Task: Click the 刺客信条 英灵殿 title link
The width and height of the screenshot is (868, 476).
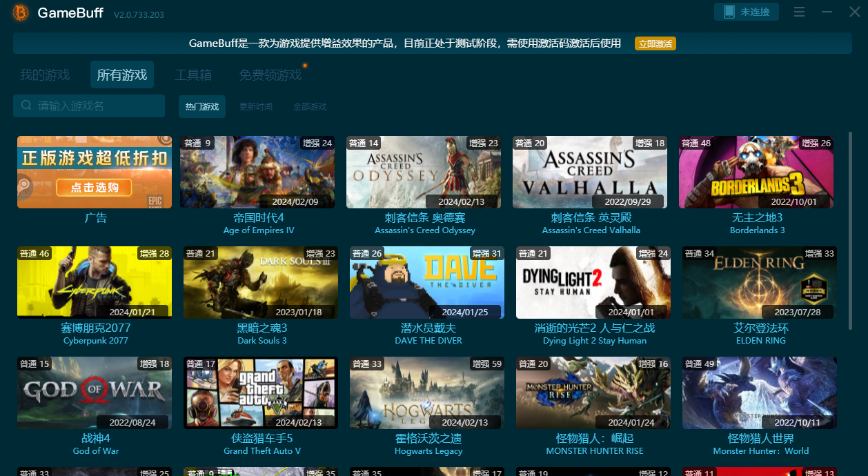Action: click(x=591, y=217)
